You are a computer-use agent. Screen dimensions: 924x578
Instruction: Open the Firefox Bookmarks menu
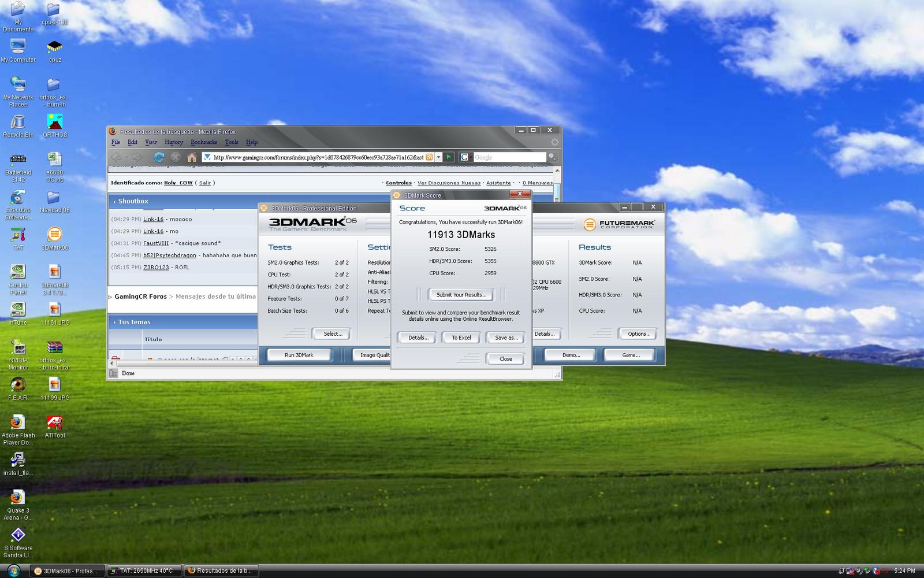pyautogui.click(x=204, y=142)
